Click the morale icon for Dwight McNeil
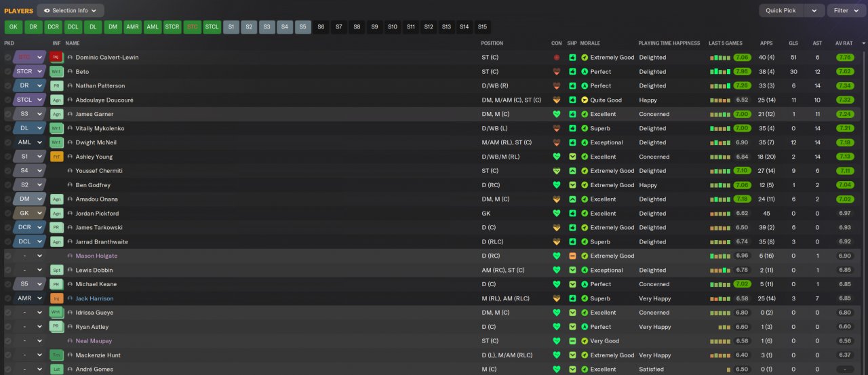Screen dimensions: 868x375 point(585,142)
